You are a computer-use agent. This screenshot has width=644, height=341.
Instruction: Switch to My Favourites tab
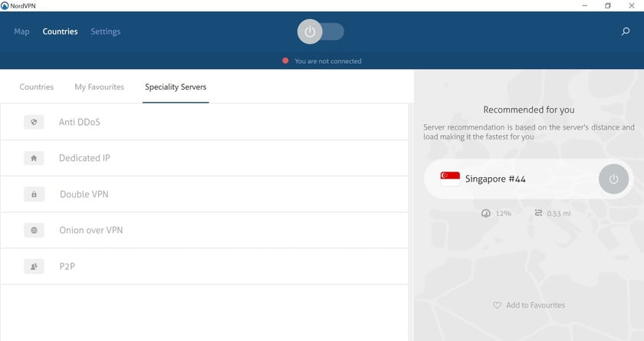pyautogui.click(x=100, y=87)
